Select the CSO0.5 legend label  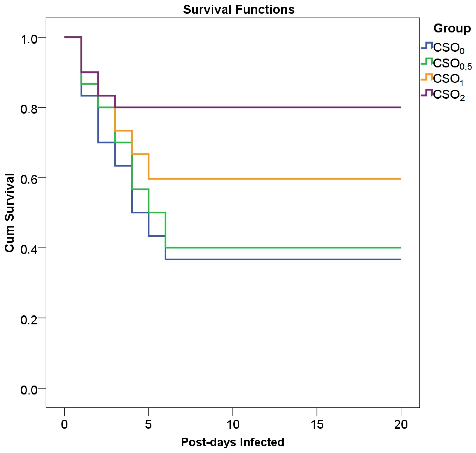click(x=452, y=64)
